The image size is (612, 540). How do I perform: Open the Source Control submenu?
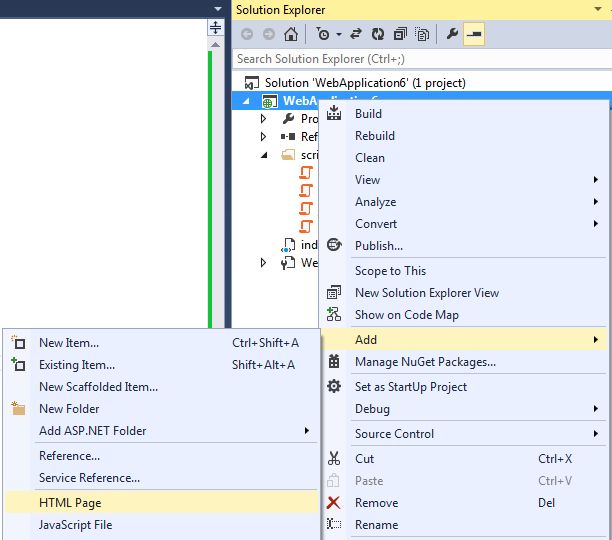click(464, 434)
